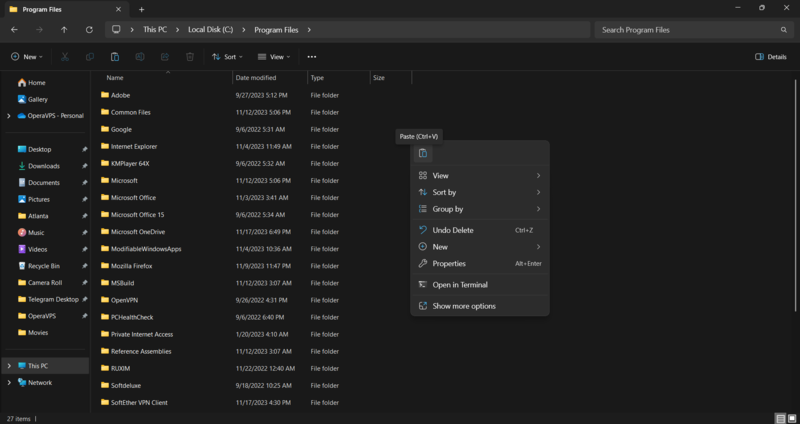Click Show more options
The height and width of the screenshot is (424, 800).
(463, 306)
